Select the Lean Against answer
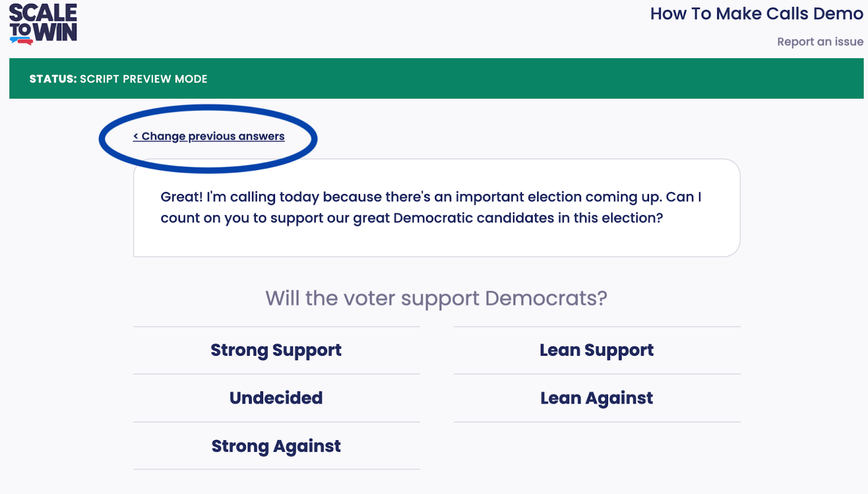 click(x=597, y=398)
